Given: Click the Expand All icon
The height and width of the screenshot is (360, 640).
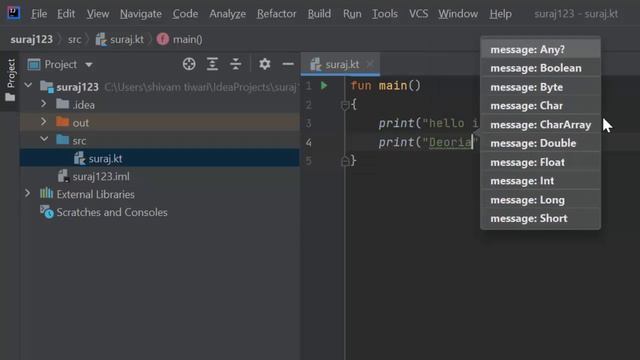Looking at the screenshot, I should click(212, 64).
